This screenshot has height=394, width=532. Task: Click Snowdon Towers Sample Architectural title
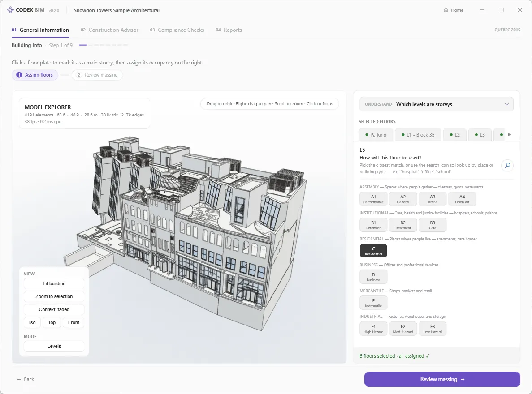coord(117,10)
